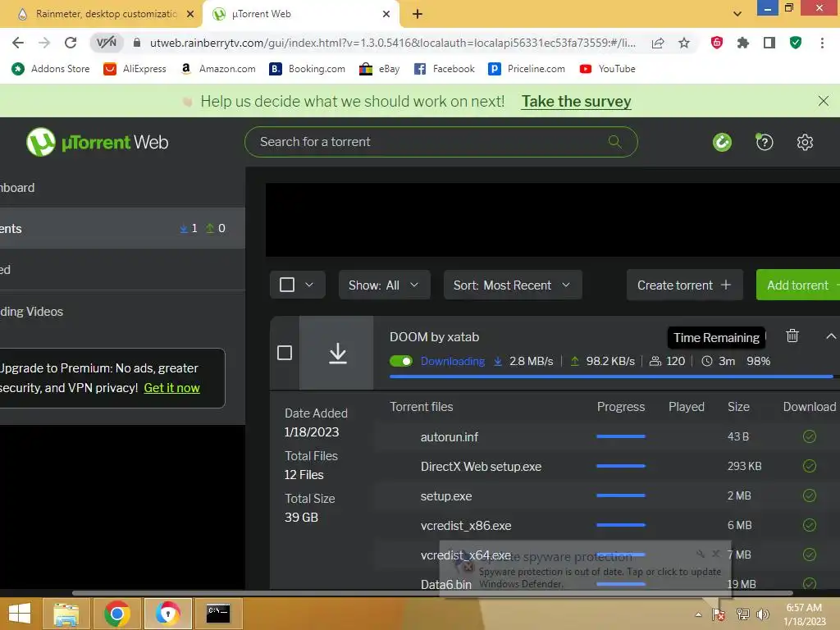The image size is (840, 630).
Task: Reload the page
Action: coord(71,43)
